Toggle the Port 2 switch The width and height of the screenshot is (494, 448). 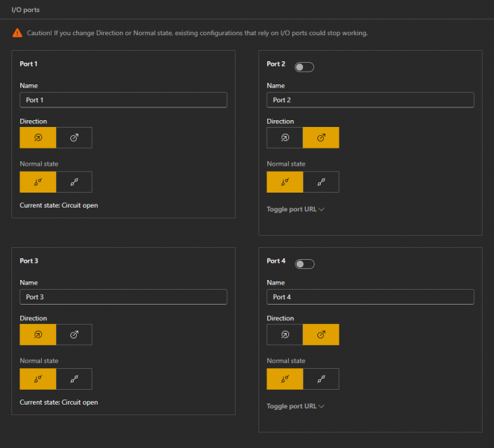[x=304, y=67]
